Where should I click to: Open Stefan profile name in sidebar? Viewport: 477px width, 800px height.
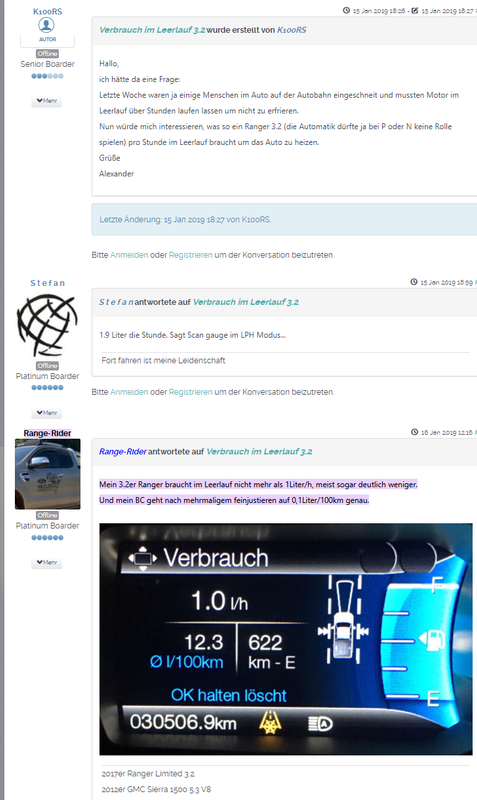coord(47,283)
